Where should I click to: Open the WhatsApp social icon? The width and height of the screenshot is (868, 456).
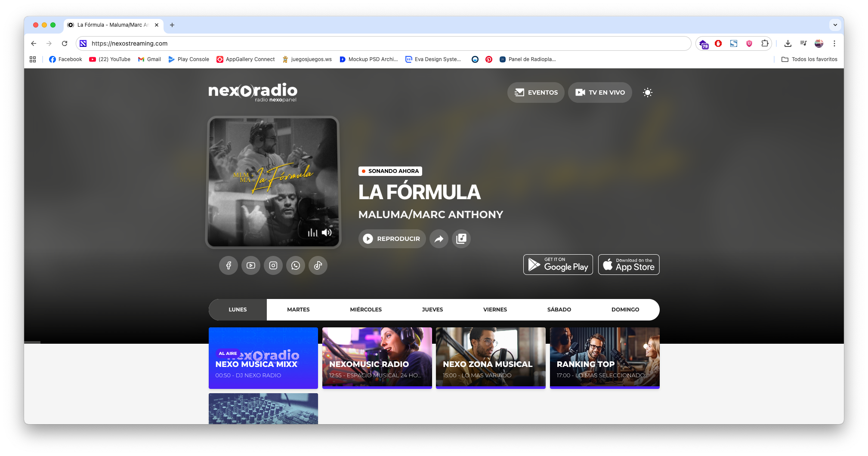tap(296, 265)
